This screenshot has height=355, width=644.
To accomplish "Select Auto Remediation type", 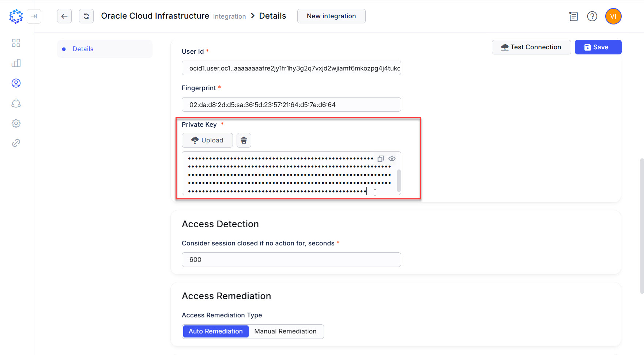I will (x=216, y=331).
